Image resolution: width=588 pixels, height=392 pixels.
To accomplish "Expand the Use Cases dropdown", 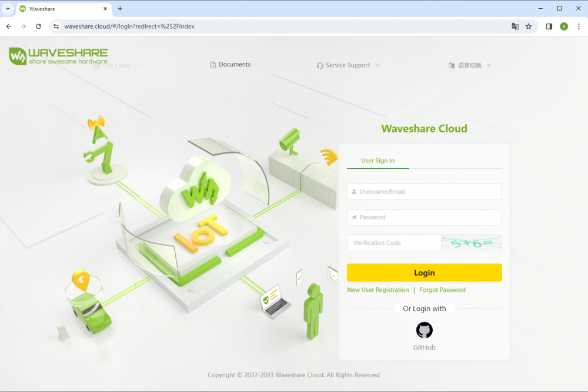I will click(x=118, y=65).
